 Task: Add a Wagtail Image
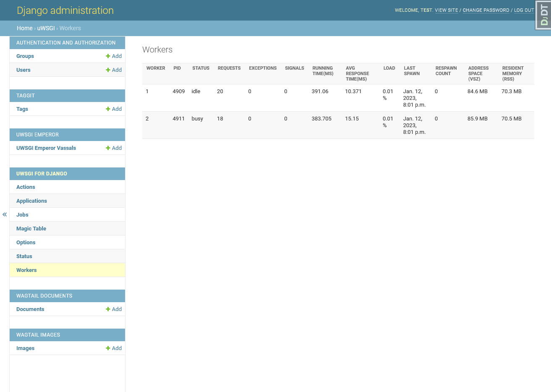point(114,348)
